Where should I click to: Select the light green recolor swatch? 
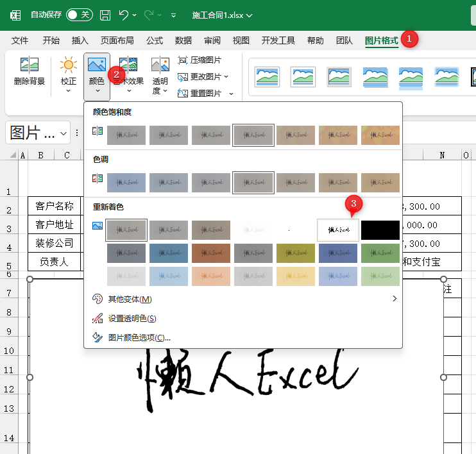pyautogui.click(x=380, y=276)
